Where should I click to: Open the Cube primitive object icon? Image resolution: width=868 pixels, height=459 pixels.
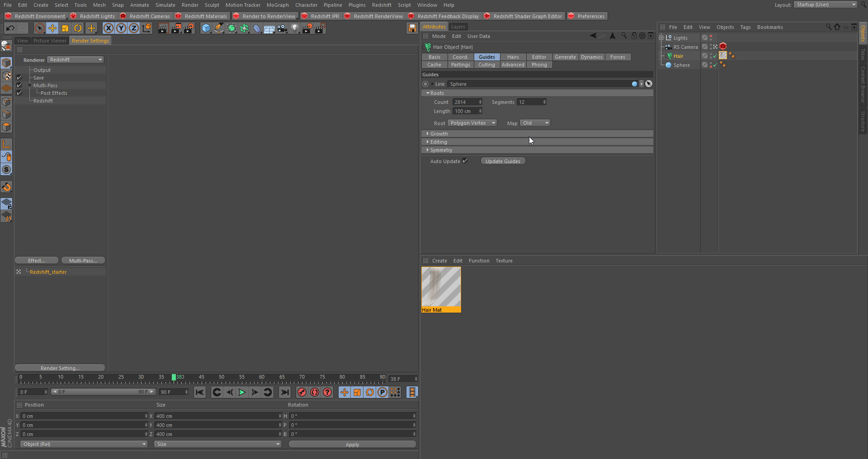206,28
